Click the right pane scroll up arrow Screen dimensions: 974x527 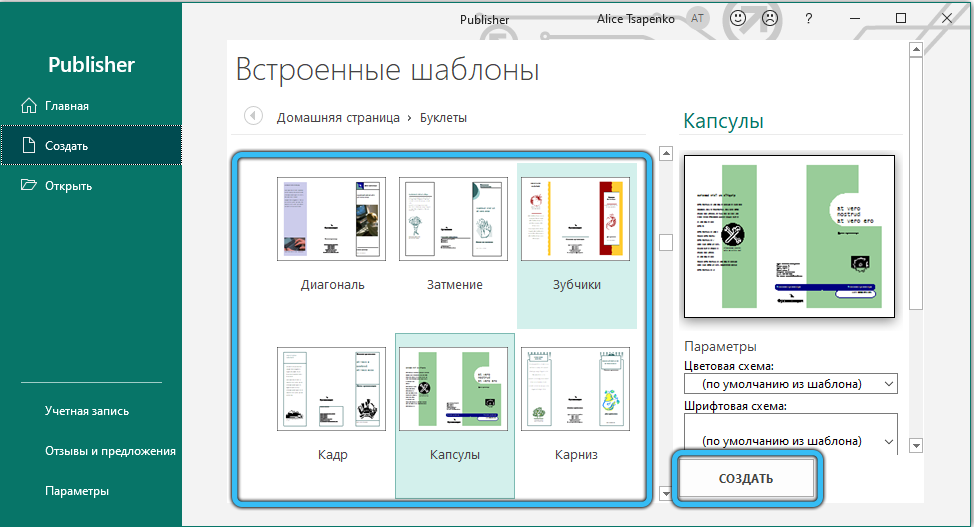(x=916, y=49)
